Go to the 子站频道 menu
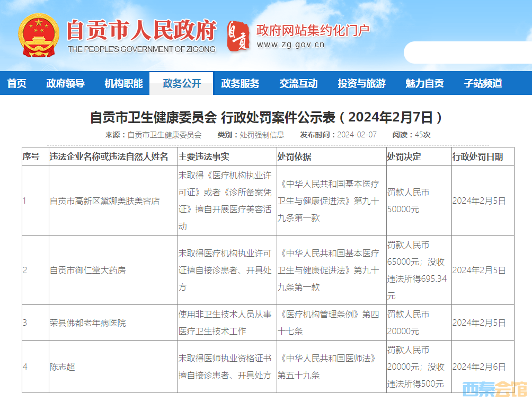Screen dimensions: 532x401 (x=483, y=83)
